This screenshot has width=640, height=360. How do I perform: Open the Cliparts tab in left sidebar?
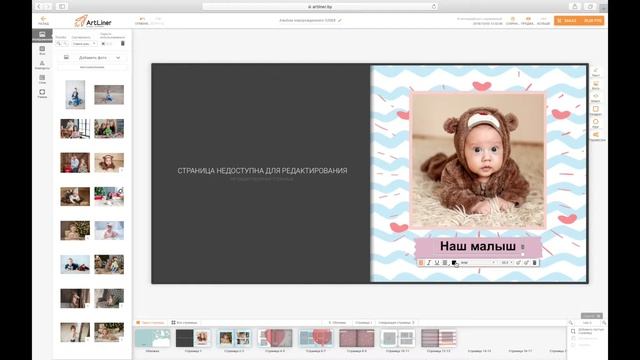click(42, 65)
